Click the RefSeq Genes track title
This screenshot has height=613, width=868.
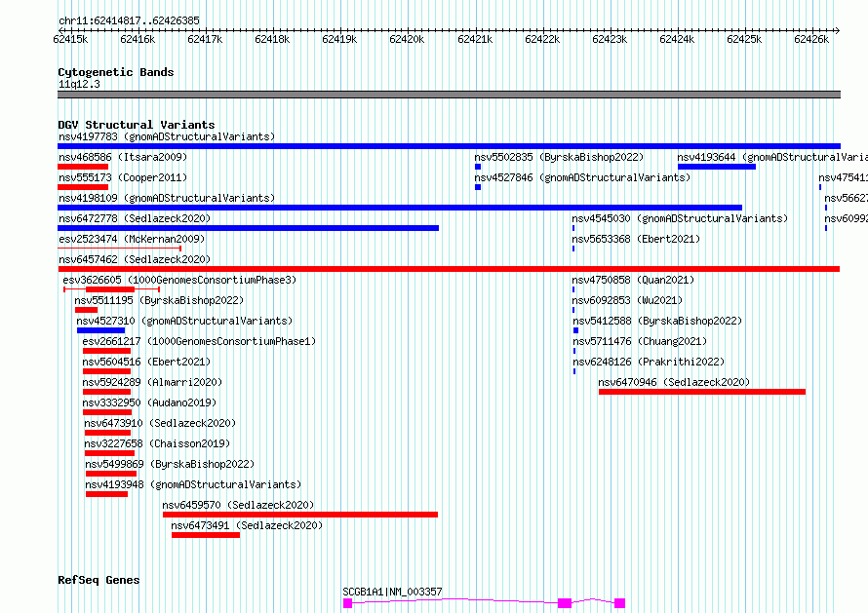[x=99, y=581]
